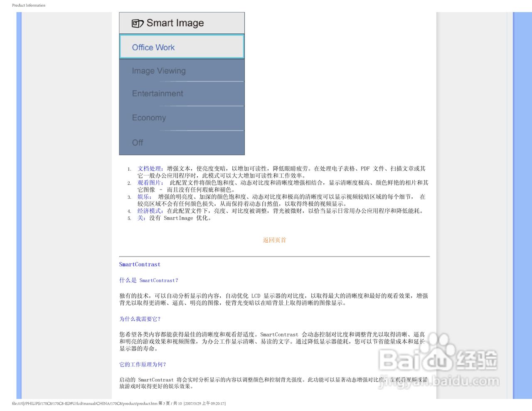532x411 pixels.
Task: Select the Office Work mode
Action: [182, 47]
